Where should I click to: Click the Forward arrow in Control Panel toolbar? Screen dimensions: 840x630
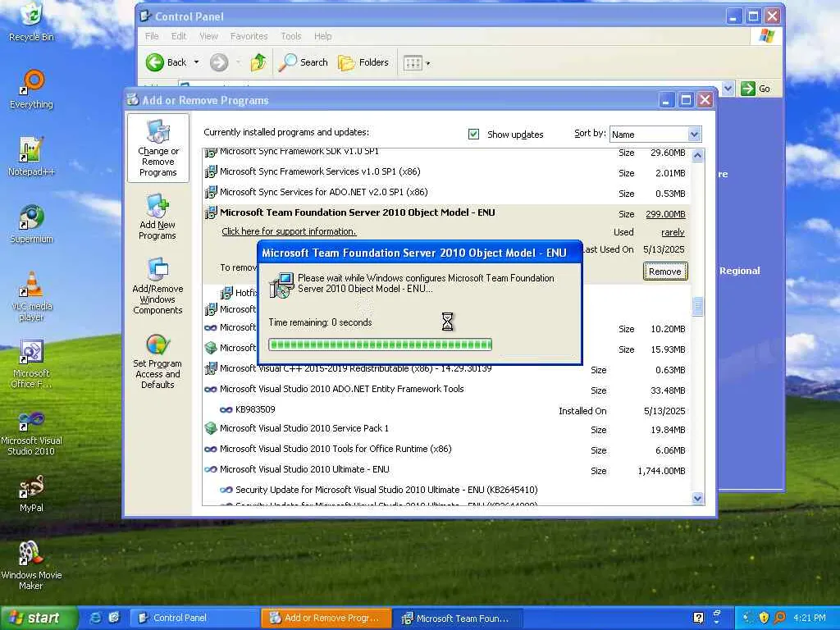coord(218,62)
